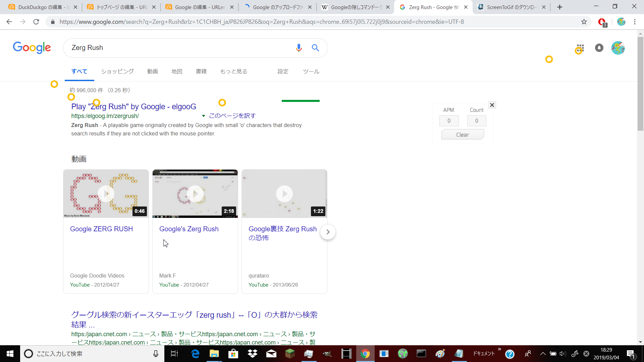Switch to ショッピング tab
The image size is (644, 362).
[117, 71]
